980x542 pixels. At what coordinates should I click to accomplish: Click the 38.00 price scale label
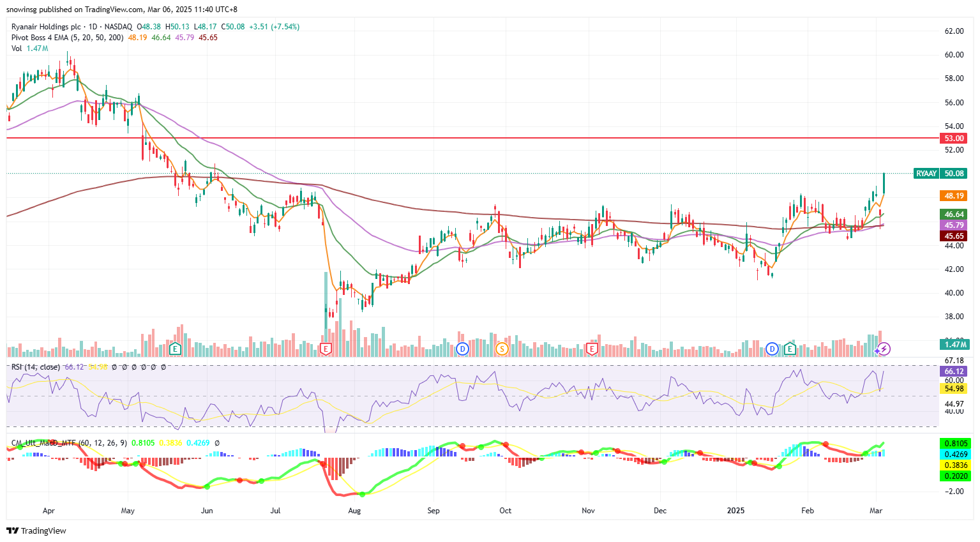[954, 317]
